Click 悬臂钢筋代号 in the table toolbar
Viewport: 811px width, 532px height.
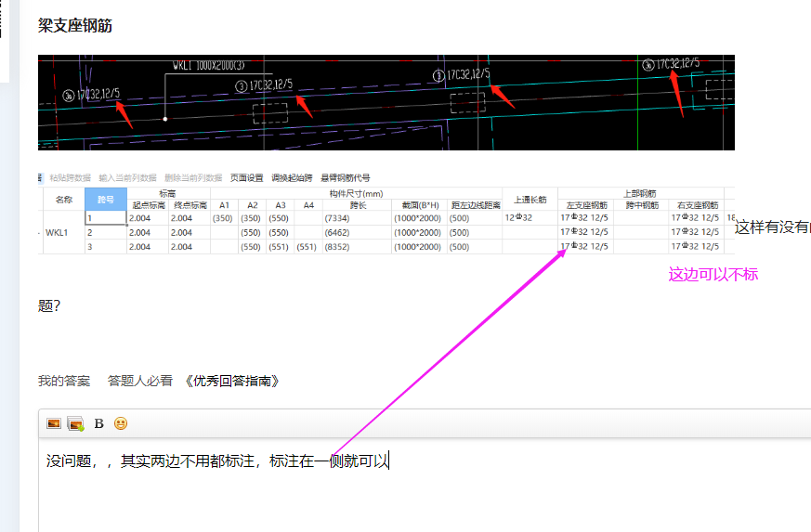point(346,178)
